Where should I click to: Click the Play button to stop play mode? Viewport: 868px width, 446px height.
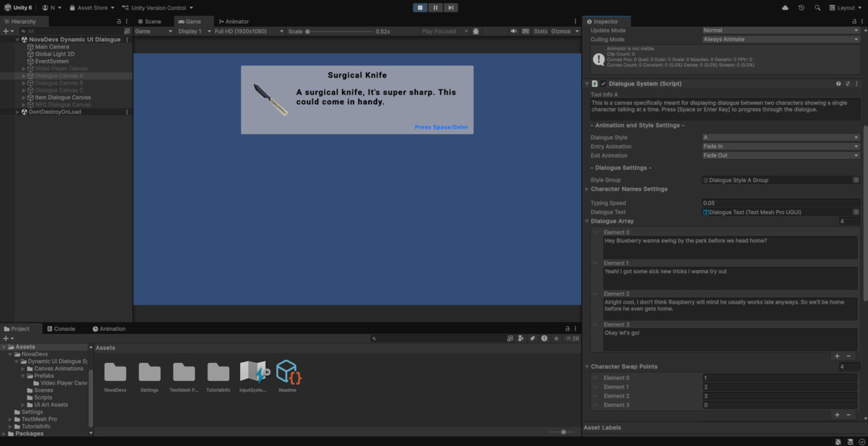pos(420,7)
